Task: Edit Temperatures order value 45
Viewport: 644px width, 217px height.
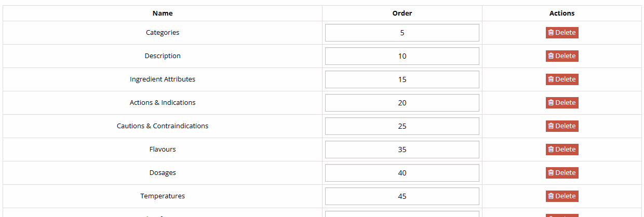Action: (402, 196)
